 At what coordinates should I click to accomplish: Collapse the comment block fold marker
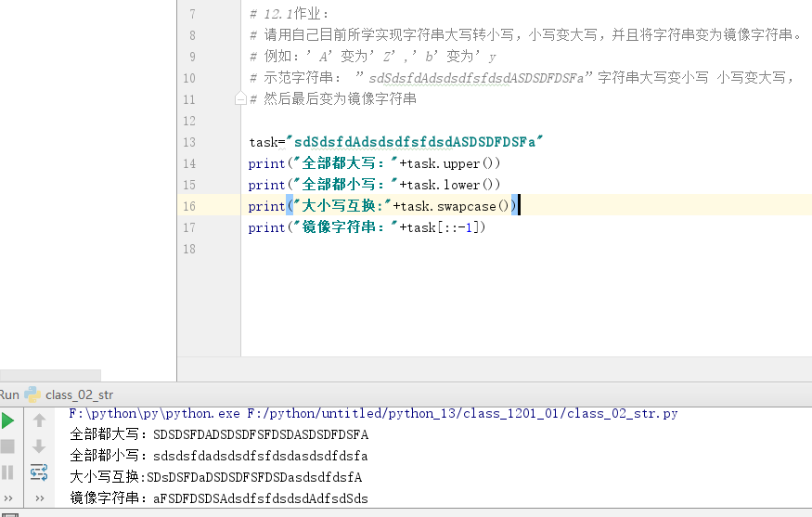point(240,98)
